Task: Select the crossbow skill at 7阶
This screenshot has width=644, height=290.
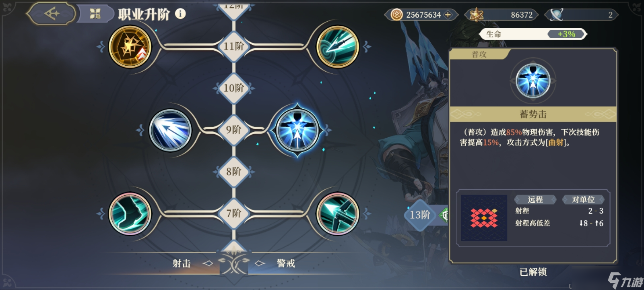Action: tap(337, 213)
